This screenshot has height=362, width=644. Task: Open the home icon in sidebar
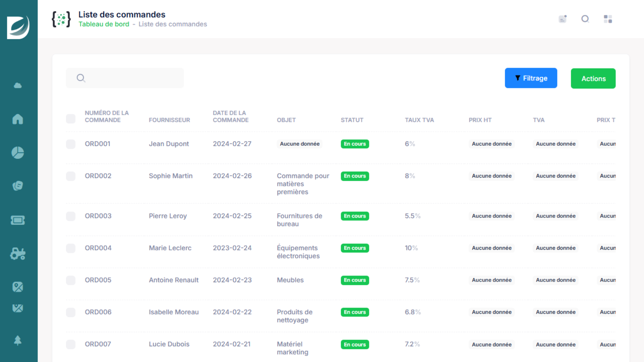[18, 119]
